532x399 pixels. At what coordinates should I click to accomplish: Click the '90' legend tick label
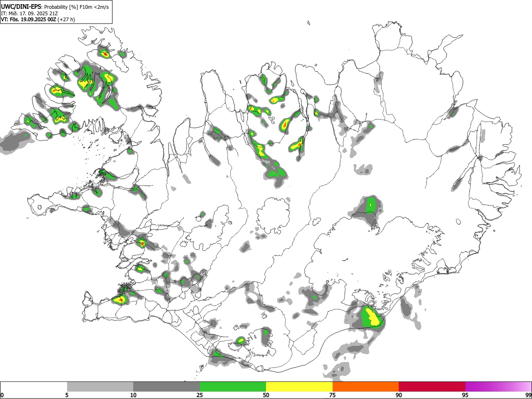tap(399, 395)
